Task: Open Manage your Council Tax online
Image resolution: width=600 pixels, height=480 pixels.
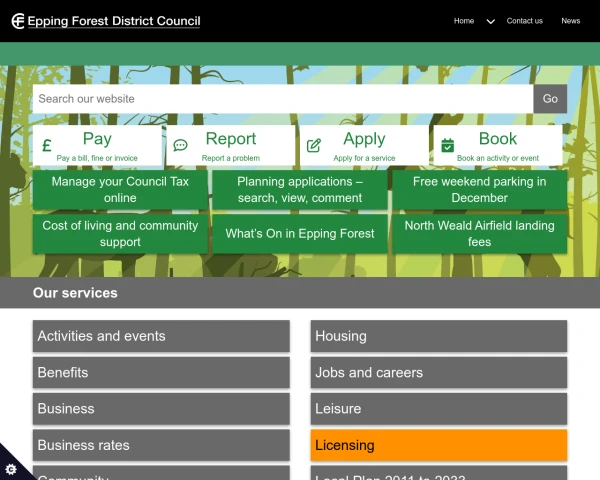Action: click(120, 190)
